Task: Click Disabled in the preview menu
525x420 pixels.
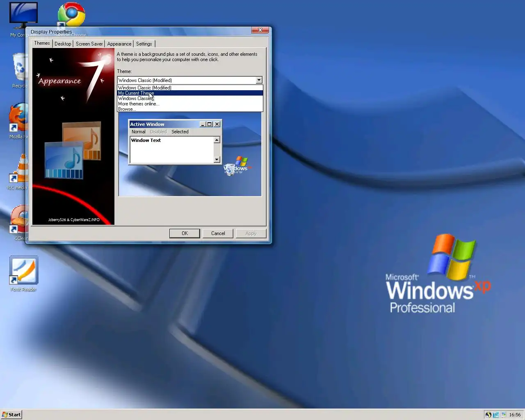Action: [158, 132]
